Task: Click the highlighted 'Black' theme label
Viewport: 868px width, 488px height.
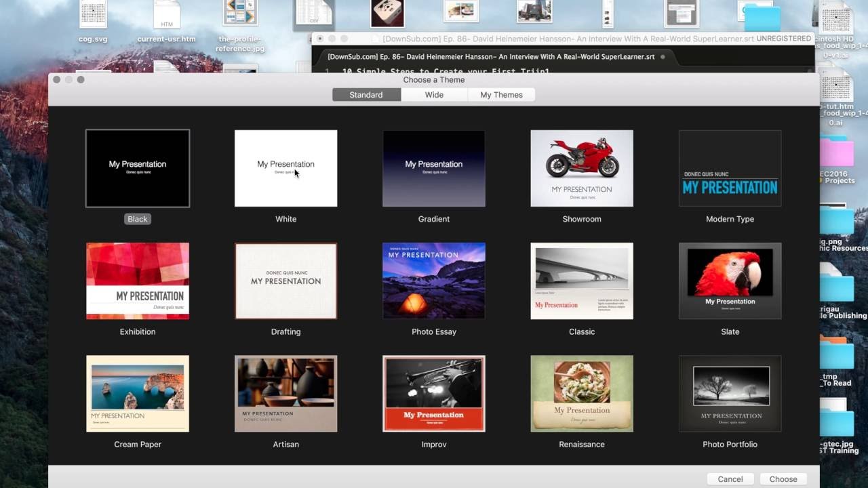Action: point(138,219)
